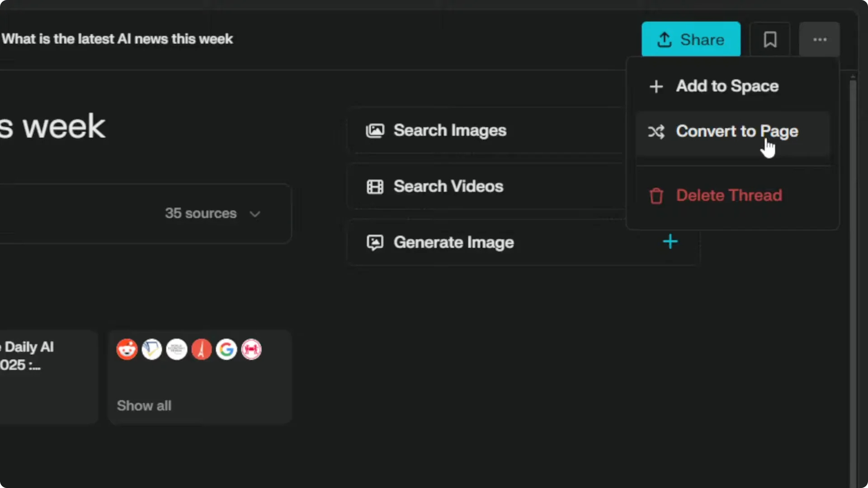This screenshot has height=488, width=868.
Task: Click the teal plus near Generate Image
Action: tap(670, 241)
